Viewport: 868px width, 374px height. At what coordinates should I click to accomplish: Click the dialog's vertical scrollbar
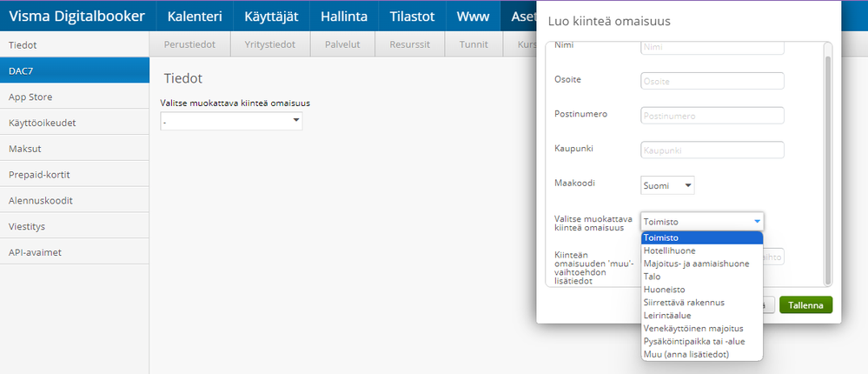coord(827,170)
